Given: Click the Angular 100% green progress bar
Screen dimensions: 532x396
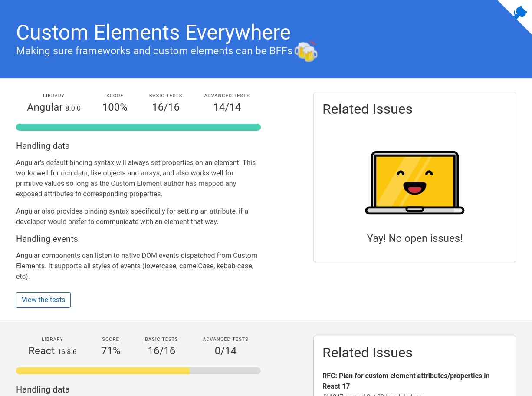Looking at the screenshot, I should pos(138,127).
